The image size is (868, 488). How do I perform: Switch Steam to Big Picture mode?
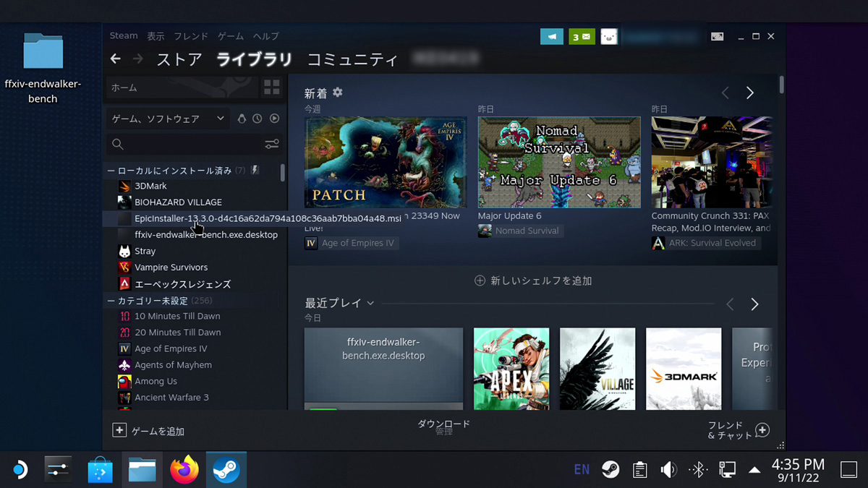(x=717, y=36)
